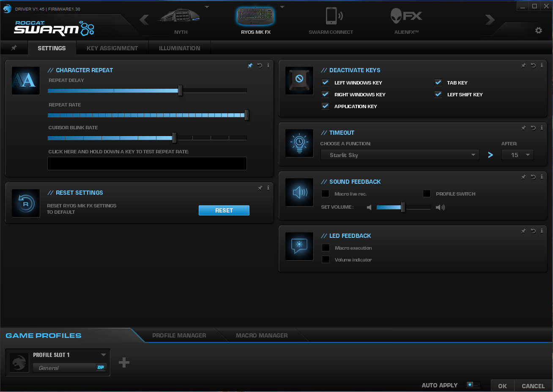Show info for Sound Feedback panel
Image resolution: width=553 pixels, height=392 pixels.
[542, 177]
